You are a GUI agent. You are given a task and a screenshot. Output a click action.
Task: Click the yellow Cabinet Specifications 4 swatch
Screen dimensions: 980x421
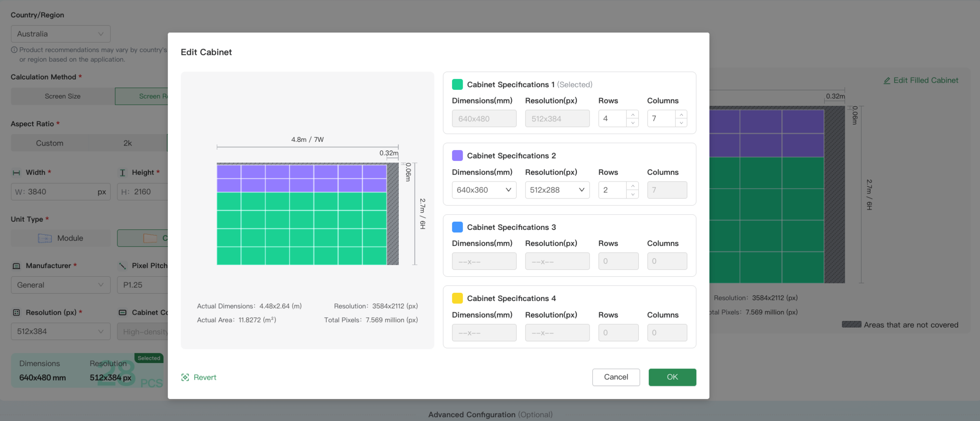457,298
